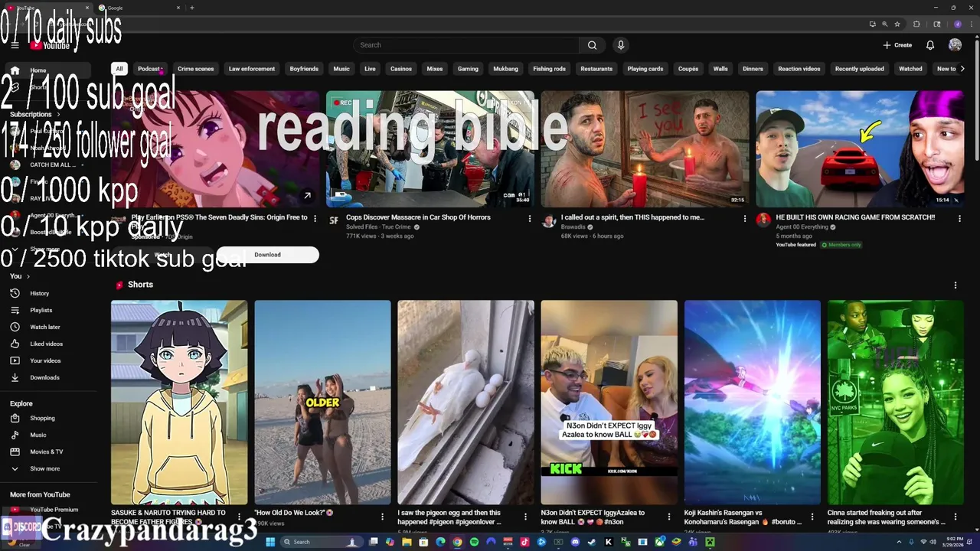Open the Windows taskbar search box

[x=323, y=542]
